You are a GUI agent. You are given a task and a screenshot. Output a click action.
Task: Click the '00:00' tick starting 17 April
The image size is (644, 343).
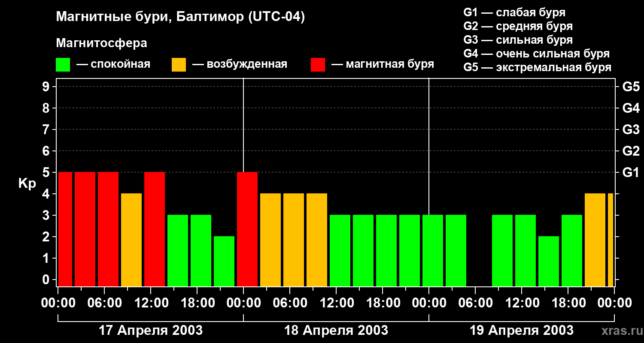(58, 303)
